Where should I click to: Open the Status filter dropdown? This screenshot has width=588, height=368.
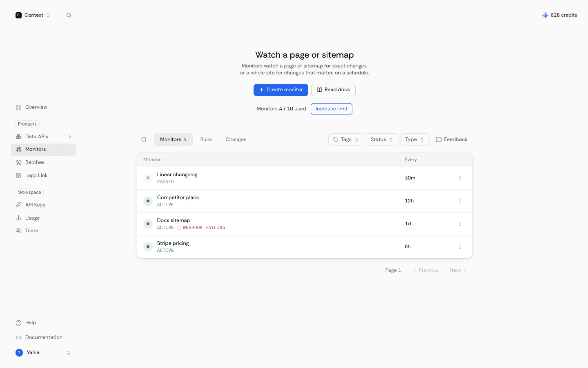pyautogui.click(x=382, y=139)
